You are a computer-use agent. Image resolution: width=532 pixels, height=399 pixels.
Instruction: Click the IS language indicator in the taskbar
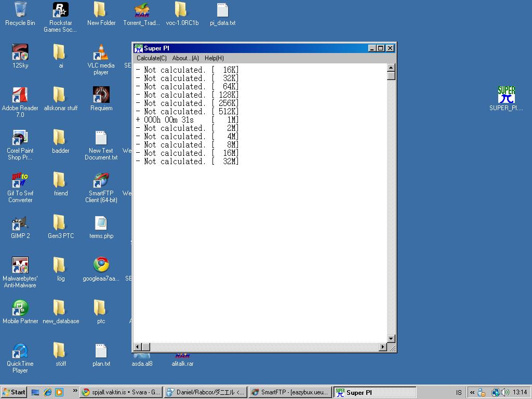point(459,392)
